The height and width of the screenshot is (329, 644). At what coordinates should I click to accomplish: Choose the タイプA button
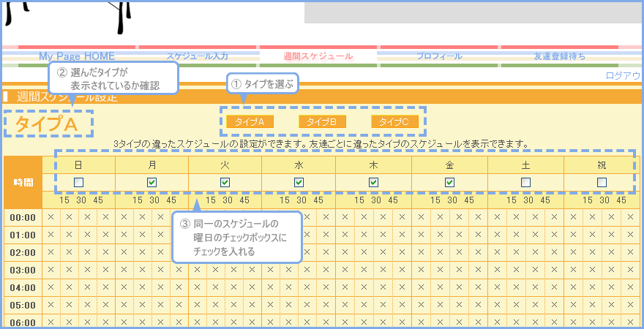250,121
